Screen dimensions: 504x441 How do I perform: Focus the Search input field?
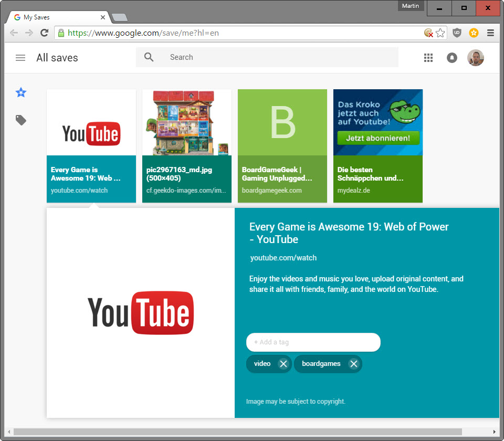(x=267, y=57)
